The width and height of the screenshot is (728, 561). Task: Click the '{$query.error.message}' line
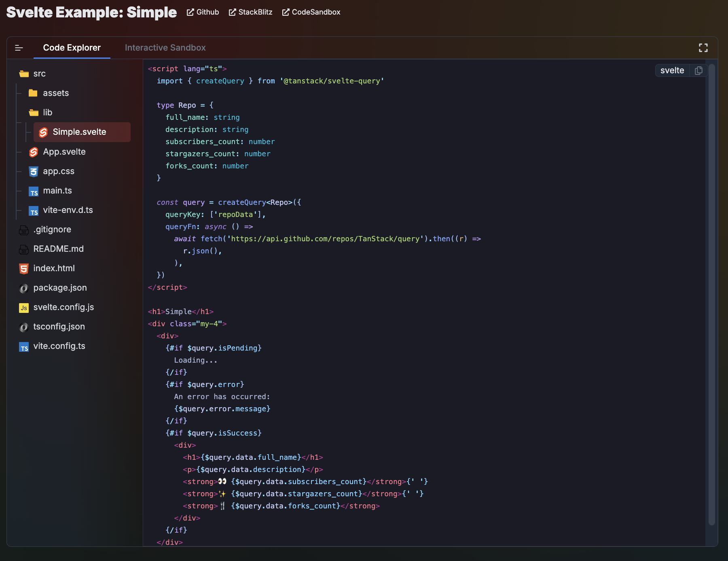(x=222, y=409)
